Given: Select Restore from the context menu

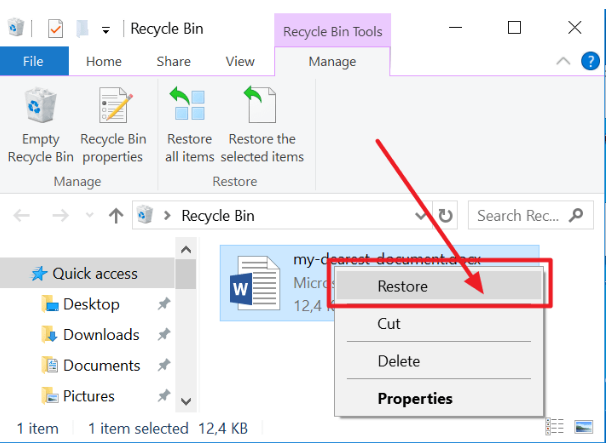Looking at the screenshot, I should point(403,286).
